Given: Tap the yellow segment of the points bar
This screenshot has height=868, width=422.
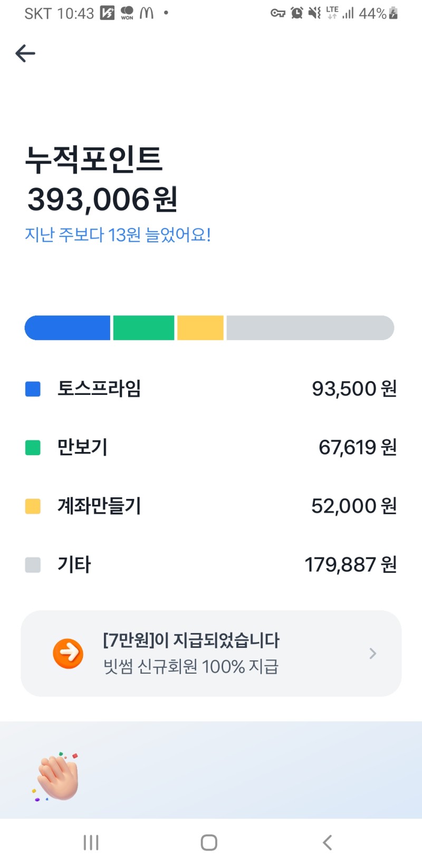Looking at the screenshot, I should 200,328.
